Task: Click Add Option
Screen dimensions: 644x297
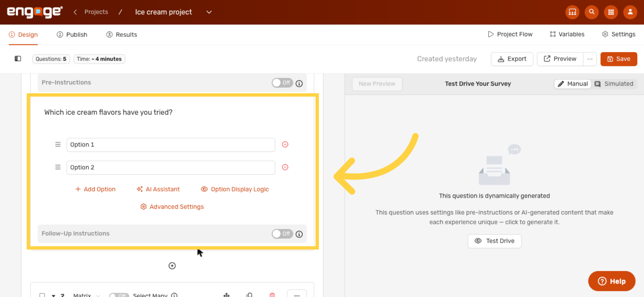Action: point(95,189)
